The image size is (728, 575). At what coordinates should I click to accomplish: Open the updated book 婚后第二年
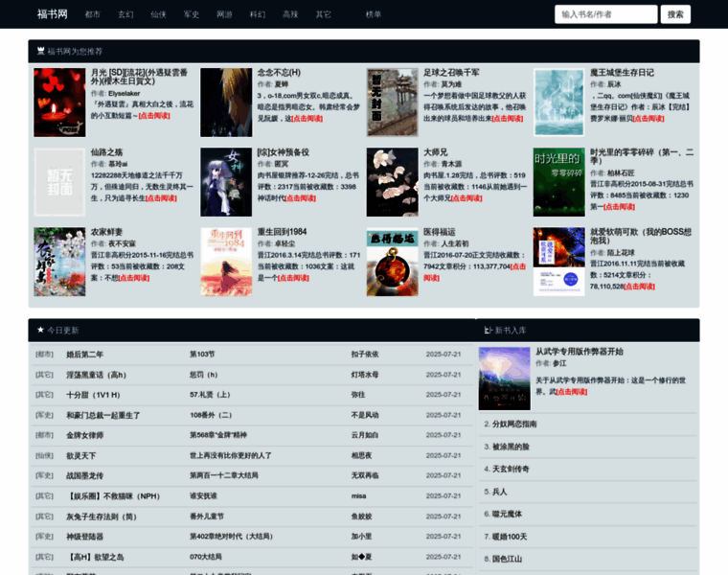pos(85,355)
